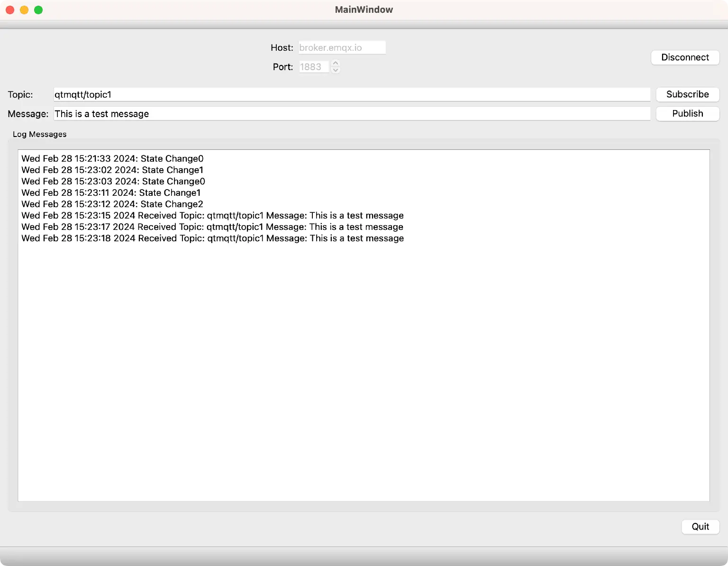Close MainWindow with the red button
728x566 pixels.
click(x=9, y=9)
